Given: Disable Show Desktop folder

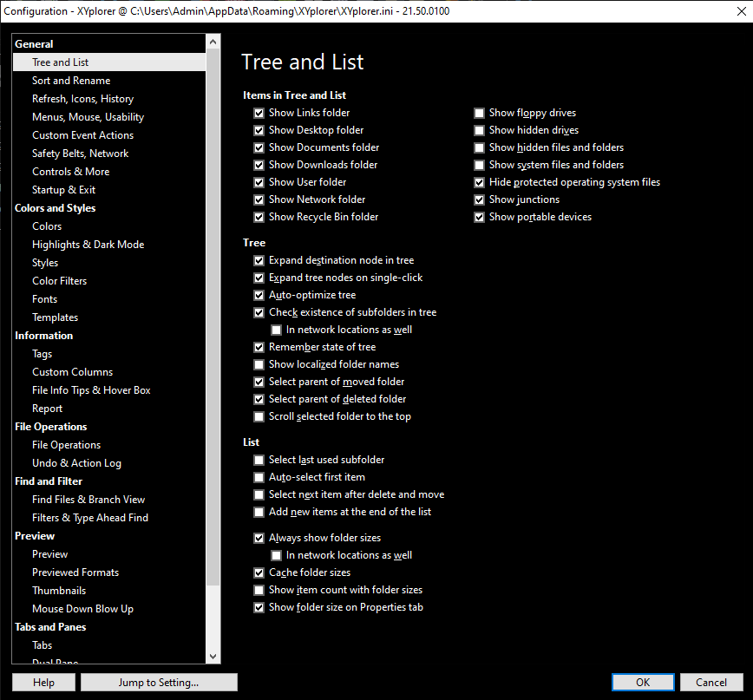Looking at the screenshot, I should [x=259, y=129].
